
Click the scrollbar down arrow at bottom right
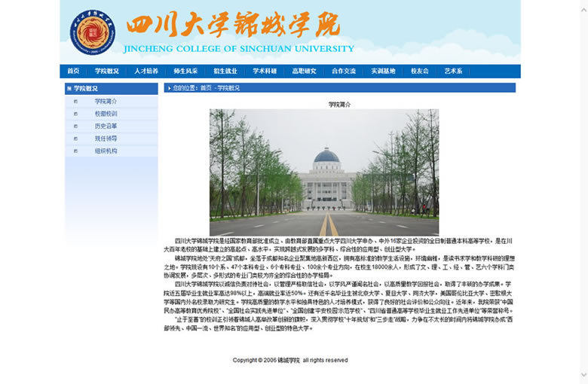(583, 374)
